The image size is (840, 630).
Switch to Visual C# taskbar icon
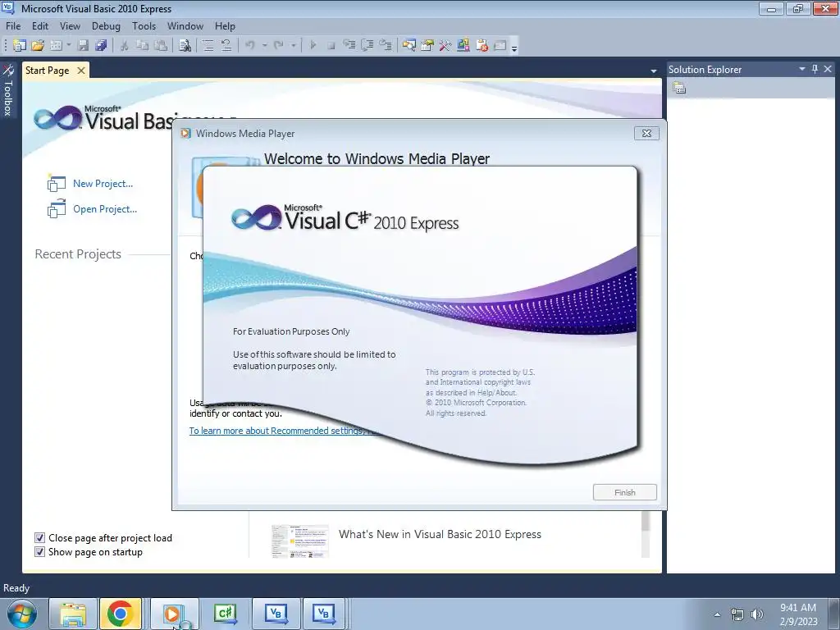226,614
